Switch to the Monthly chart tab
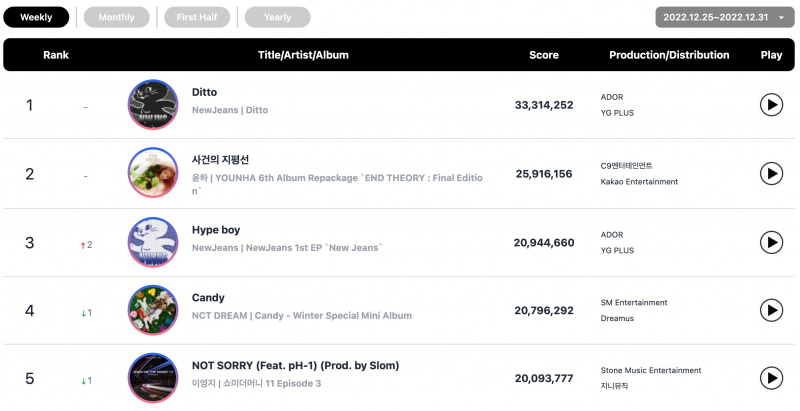Viewport: 800px width, 411px height. [x=116, y=17]
